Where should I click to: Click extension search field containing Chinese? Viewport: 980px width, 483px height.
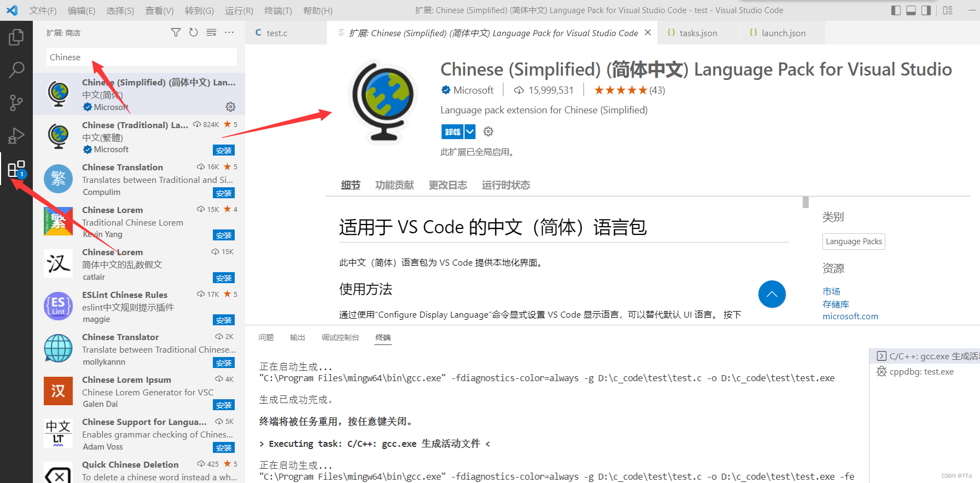click(x=142, y=57)
